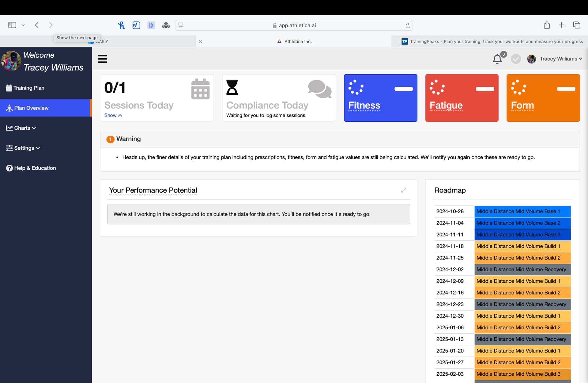Show the tab overview
This screenshot has height=383, width=588.
[577, 25]
